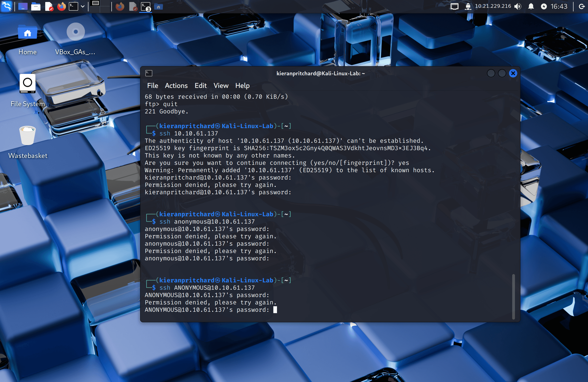The height and width of the screenshot is (382, 588).
Task: Click the show desktop panel icon
Action: click(23, 6)
